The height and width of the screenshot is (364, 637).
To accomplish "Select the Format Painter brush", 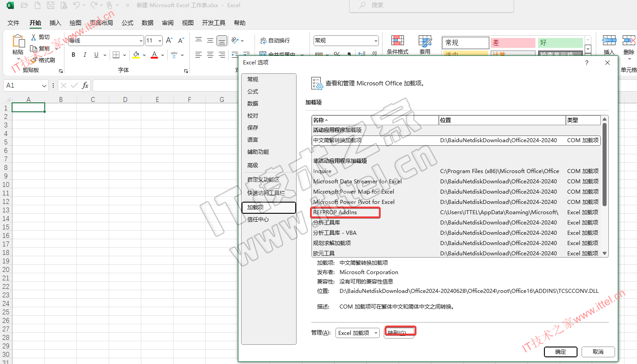I will [34, 60].
